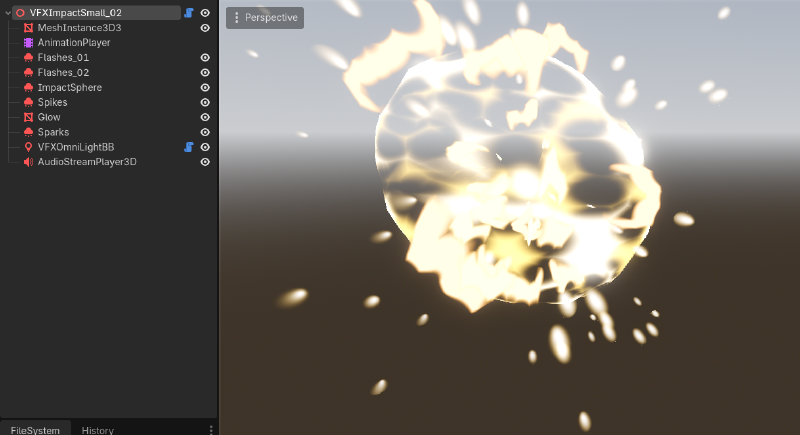
Task: Click the AudioStreamPlayer3D speaker icon
Action: (x=29, y=162)
